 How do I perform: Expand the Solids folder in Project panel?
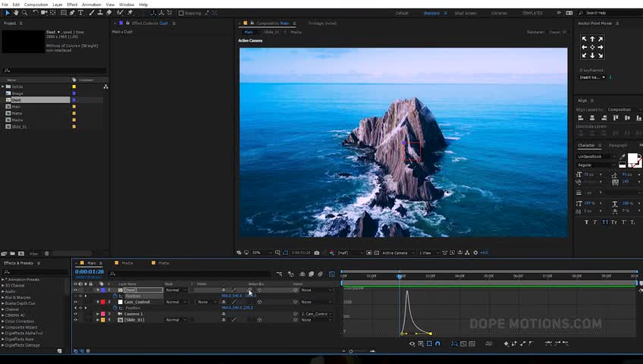[3, 87]
